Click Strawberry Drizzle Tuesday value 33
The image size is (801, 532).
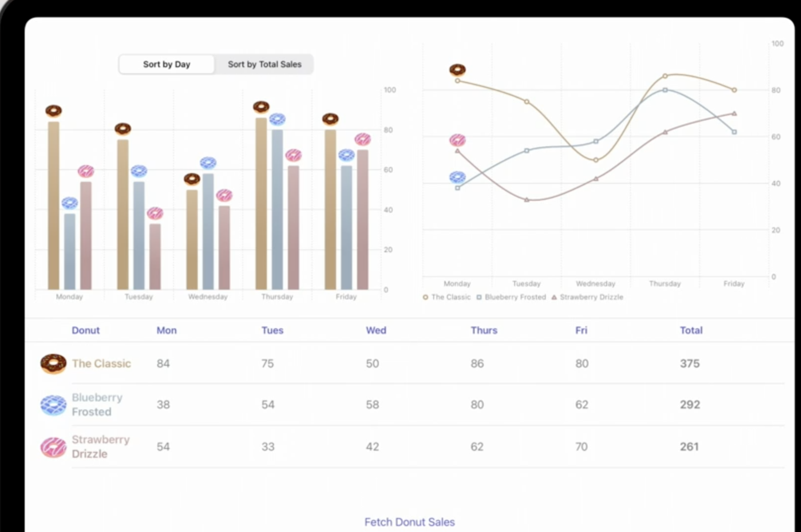pyautogui.click(x=267, y=447)
